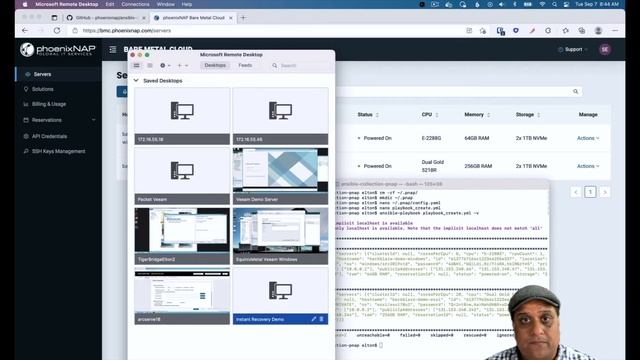The height and width of the screenshot is (360, 640).
Task: Delete Instant Recovery Demo with trash icon
Action: 321,319
